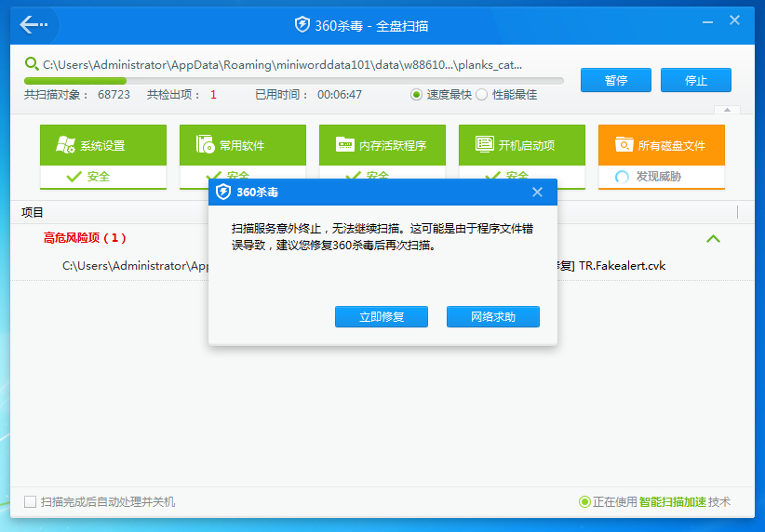The height and width of the screenshot is (532, 765).
Task: Click 网络求助 in the dialog
Action: click(492, 317)
